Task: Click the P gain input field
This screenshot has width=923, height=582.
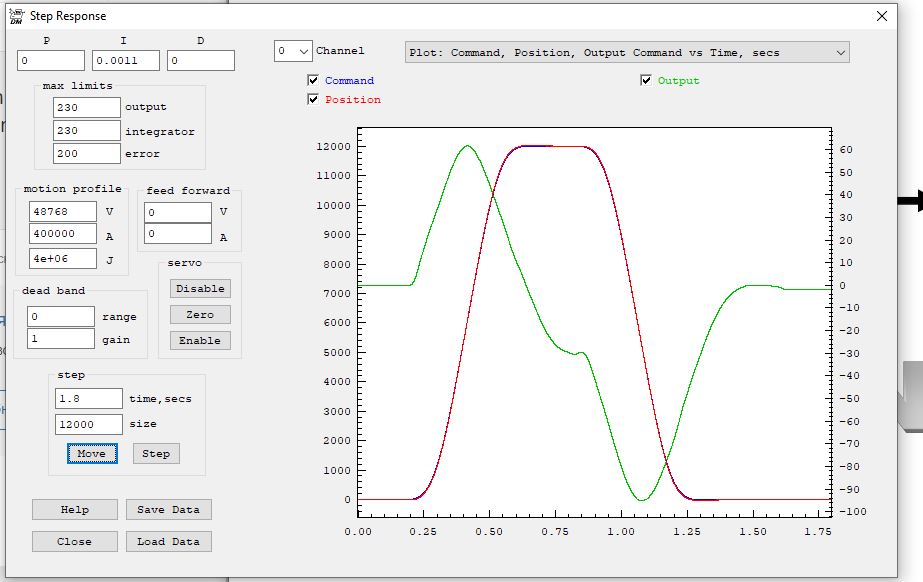Action: 51,61
